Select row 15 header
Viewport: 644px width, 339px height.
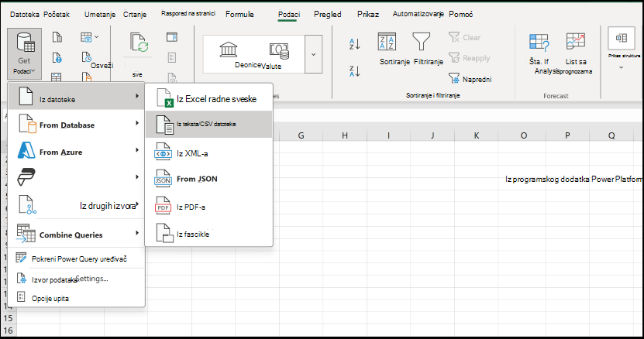coord(9,318)
